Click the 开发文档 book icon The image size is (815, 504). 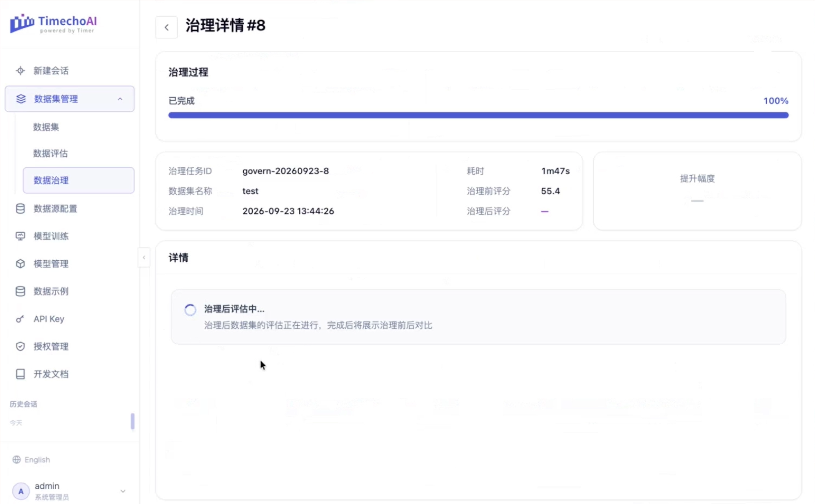click(x=20, y=374)
